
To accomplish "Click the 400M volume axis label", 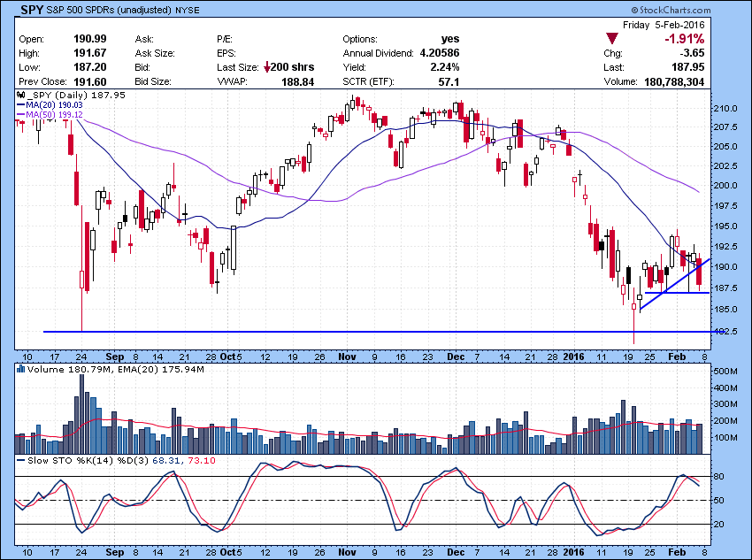I will pos(725,387).
